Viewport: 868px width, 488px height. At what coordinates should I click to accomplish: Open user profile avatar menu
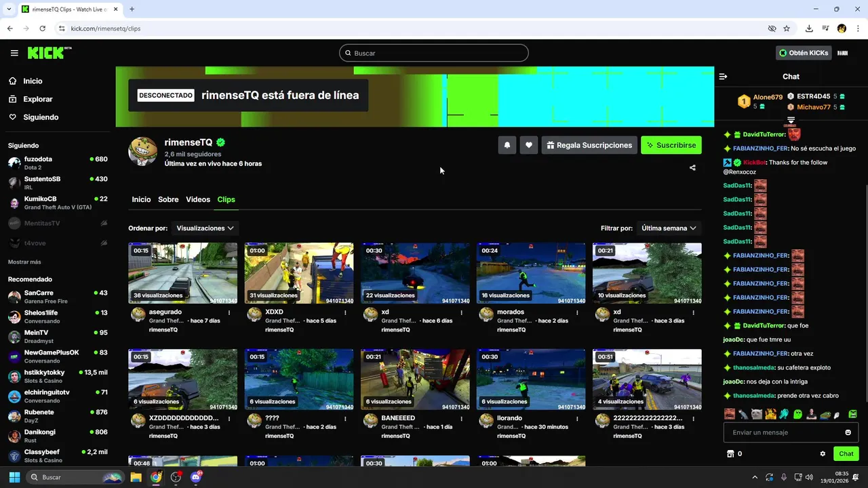[x=843, y=53]
